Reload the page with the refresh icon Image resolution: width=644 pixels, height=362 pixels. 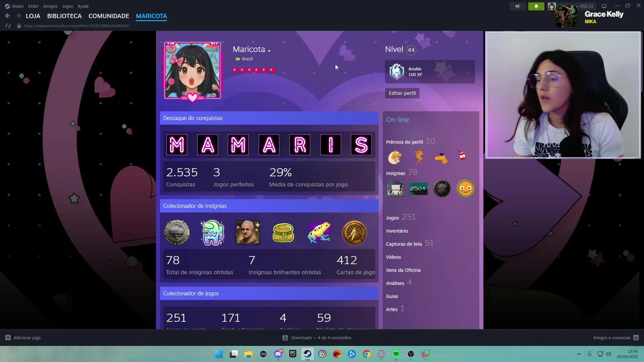8,26
